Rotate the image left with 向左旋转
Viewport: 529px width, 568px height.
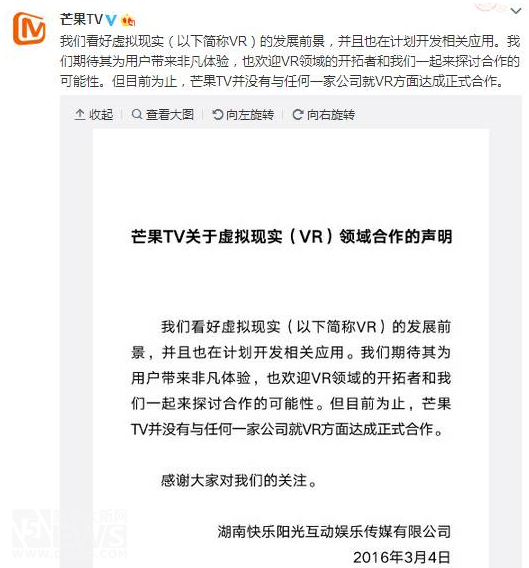(243, 114)
